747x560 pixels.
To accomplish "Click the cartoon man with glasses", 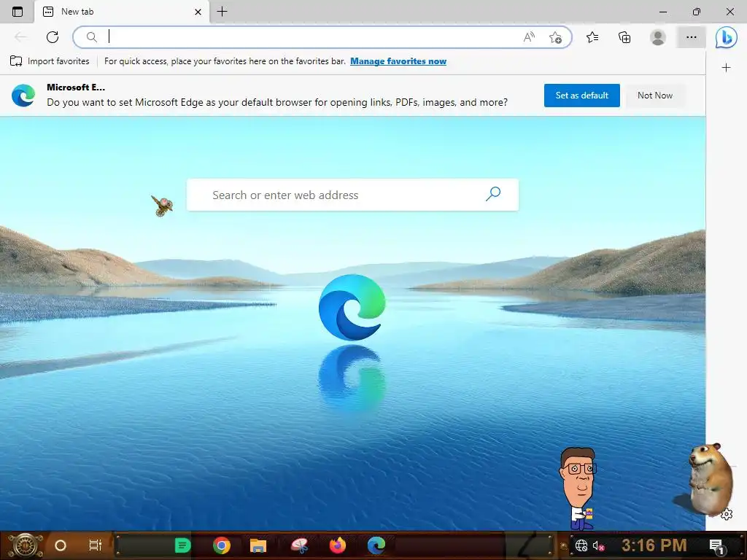I will click(x=578, y=488).
